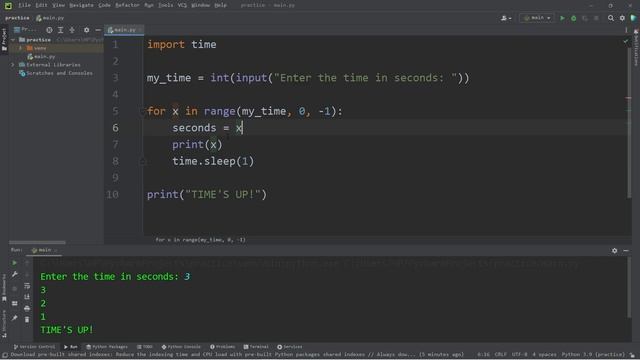Screen dimensions: 640x360
Task: Hide the Project tool window
Action: [x=98, y=30]
